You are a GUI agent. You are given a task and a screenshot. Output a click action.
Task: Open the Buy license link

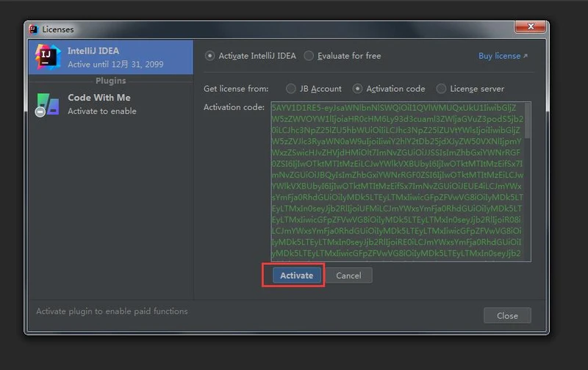[x=499, y=56]
